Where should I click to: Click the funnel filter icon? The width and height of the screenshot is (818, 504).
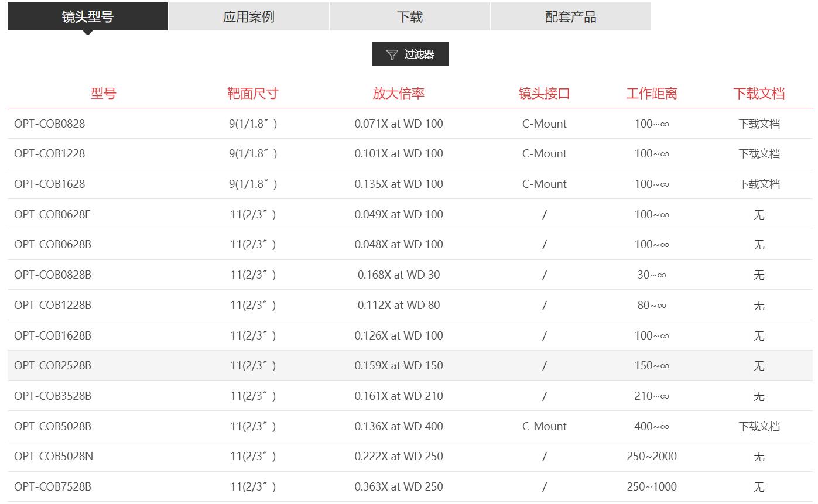[392, 54]
